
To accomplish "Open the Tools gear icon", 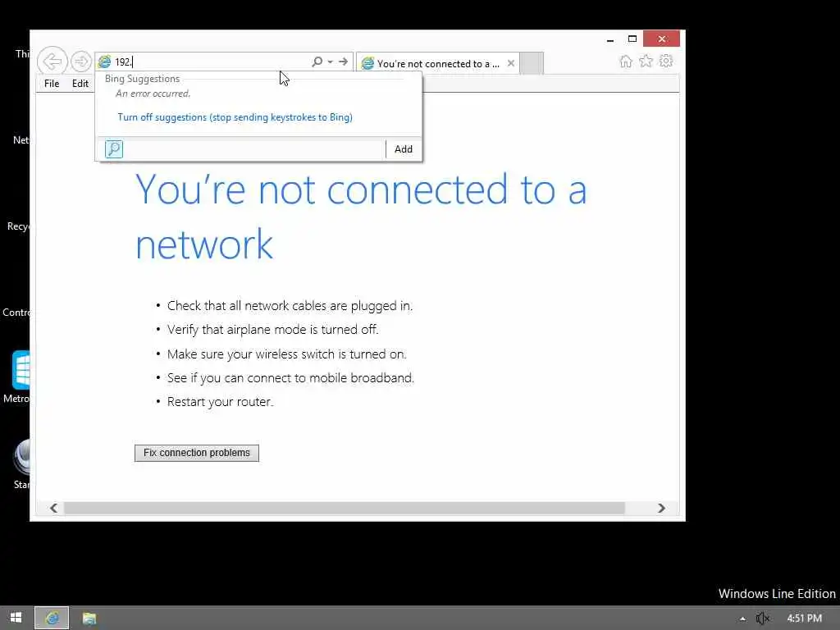I will (x=666, y=61).
